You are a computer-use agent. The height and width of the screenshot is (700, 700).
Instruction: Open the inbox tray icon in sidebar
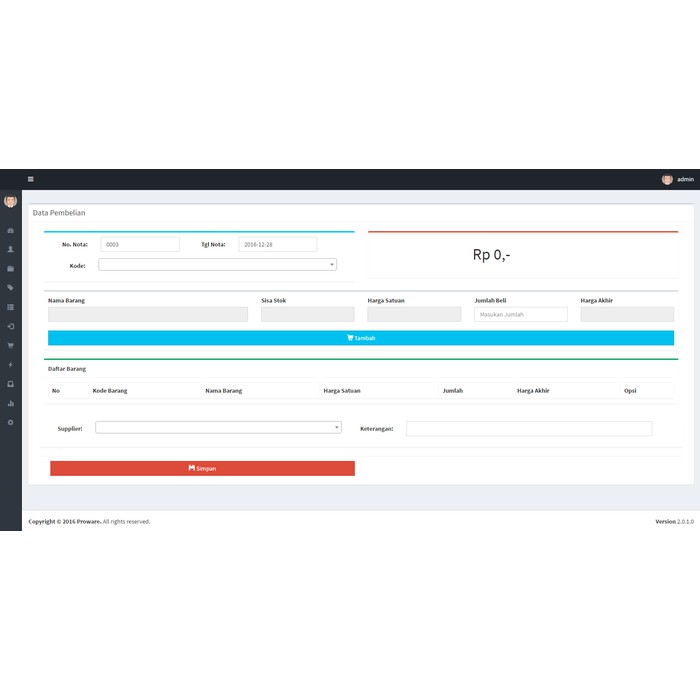pyautogui.click(x=11, y=384)
